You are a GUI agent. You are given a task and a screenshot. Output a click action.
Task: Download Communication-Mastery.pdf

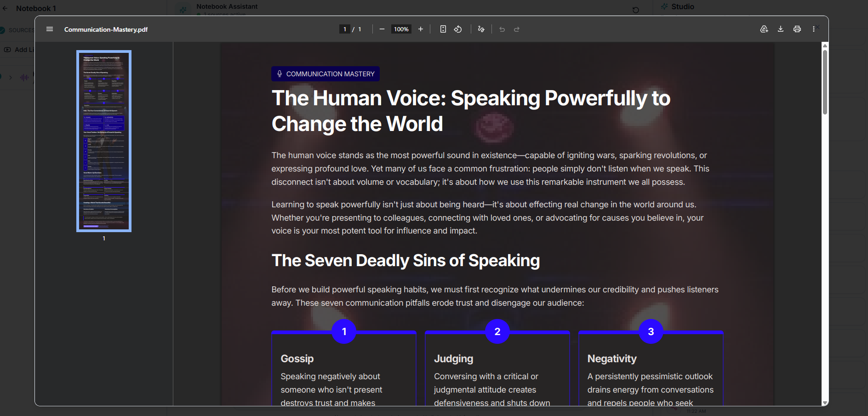click(x=781, y=29)
